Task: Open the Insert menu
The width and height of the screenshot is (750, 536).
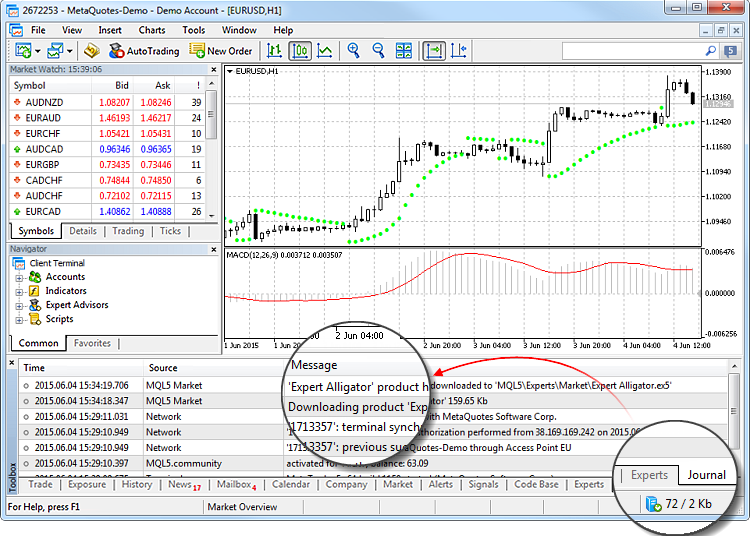Action: point(110,30)
